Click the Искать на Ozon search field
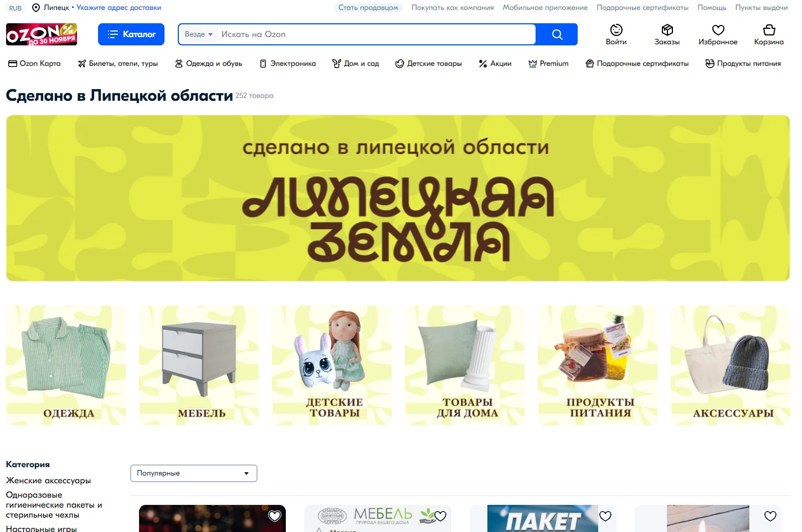802x532 pixels. (377, 34)
